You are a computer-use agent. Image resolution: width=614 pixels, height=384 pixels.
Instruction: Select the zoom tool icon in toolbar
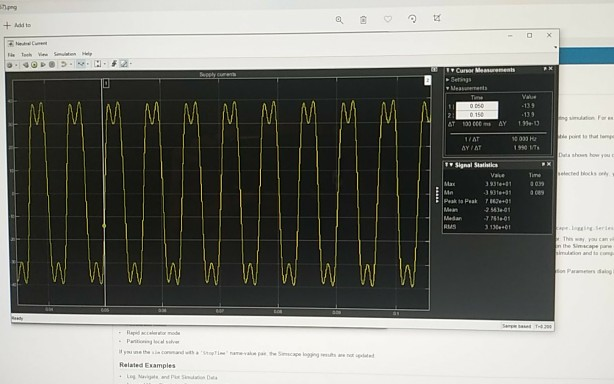(81, 64)
